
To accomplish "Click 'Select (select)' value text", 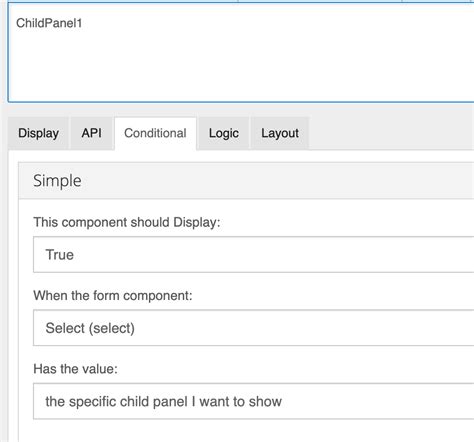I will (90, 328).
